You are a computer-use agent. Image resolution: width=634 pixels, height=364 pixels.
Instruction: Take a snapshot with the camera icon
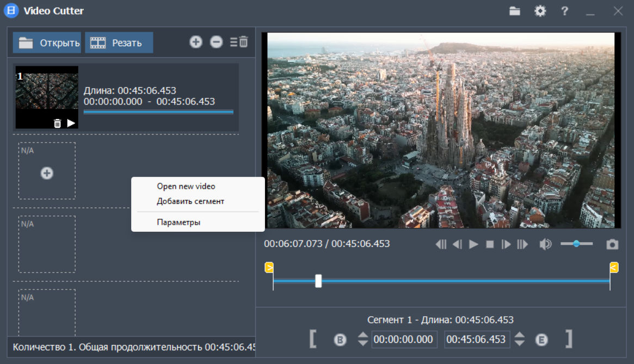tap(613, 244)
